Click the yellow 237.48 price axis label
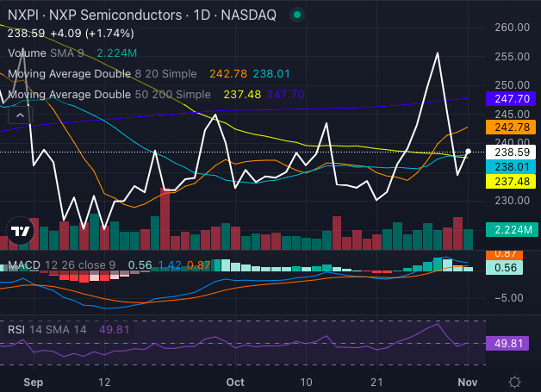 (x=507, y=182)
